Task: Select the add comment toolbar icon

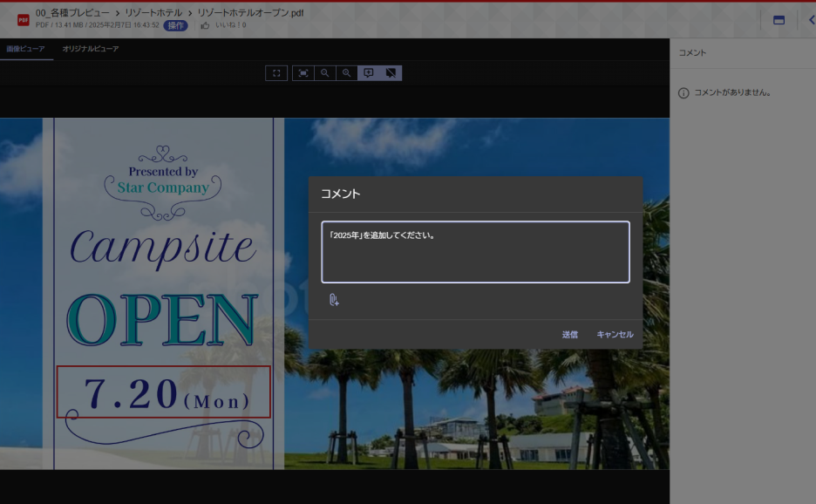Action: tap(369, 73)
